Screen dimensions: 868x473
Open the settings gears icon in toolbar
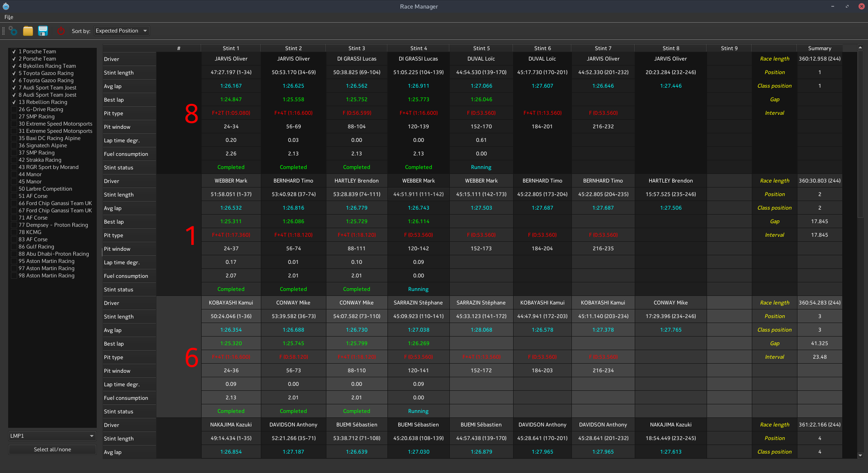[13, 31]
